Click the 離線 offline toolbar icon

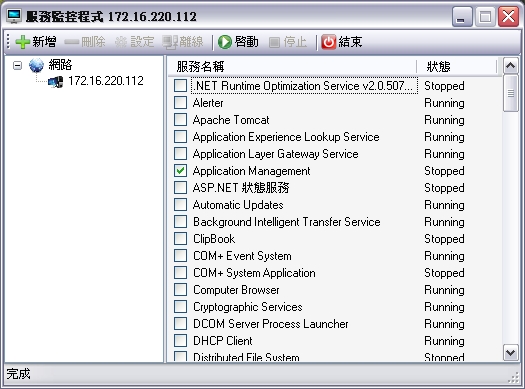click(170, 42)
